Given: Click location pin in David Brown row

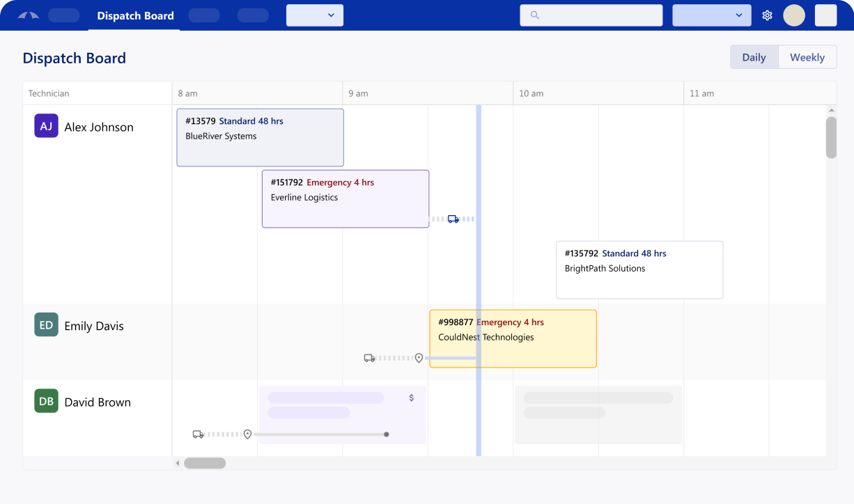Looking at the screenshot, I should tap(247, 434).
